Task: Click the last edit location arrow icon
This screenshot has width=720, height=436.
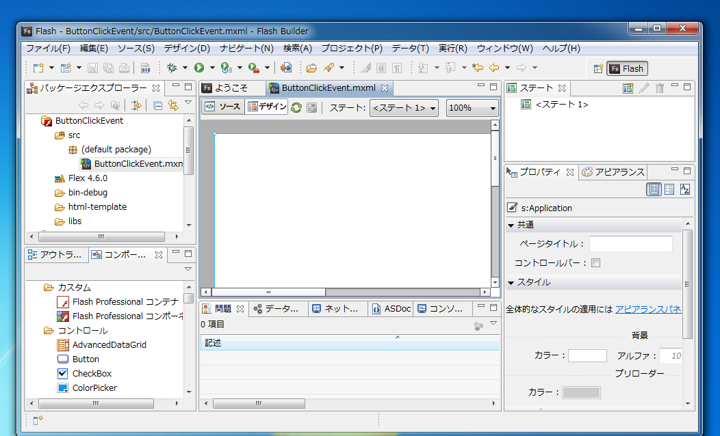Action: click(478, 68)
